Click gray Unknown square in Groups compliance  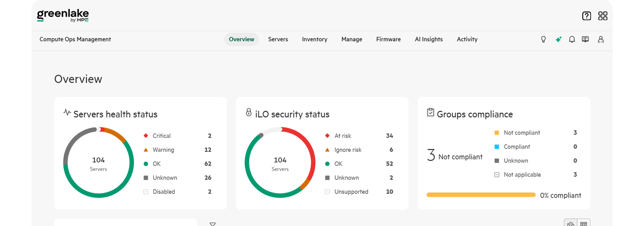pos(497,161)
